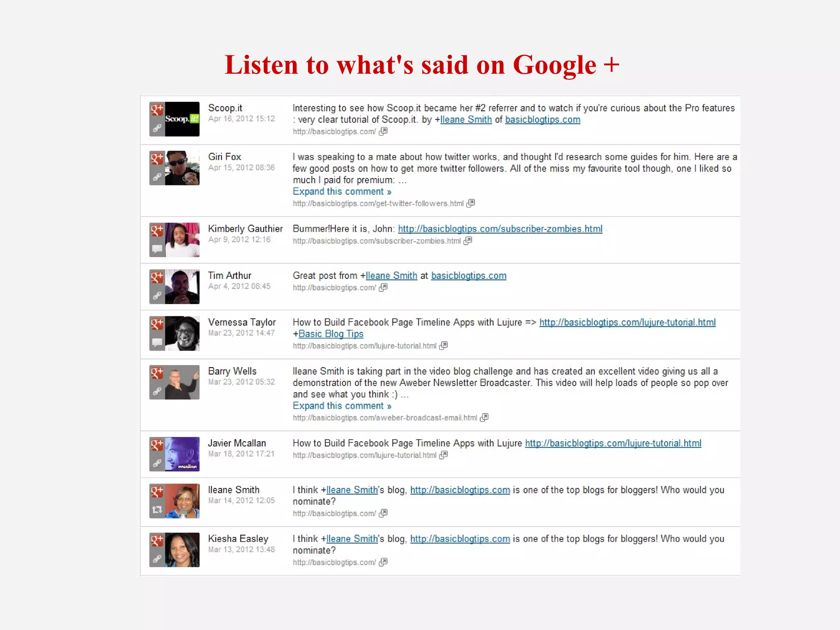The width and height of the screenshot is (840, 630).
Task: Click the Google+ icon beside Giri Fox
Action: [157, 159]
